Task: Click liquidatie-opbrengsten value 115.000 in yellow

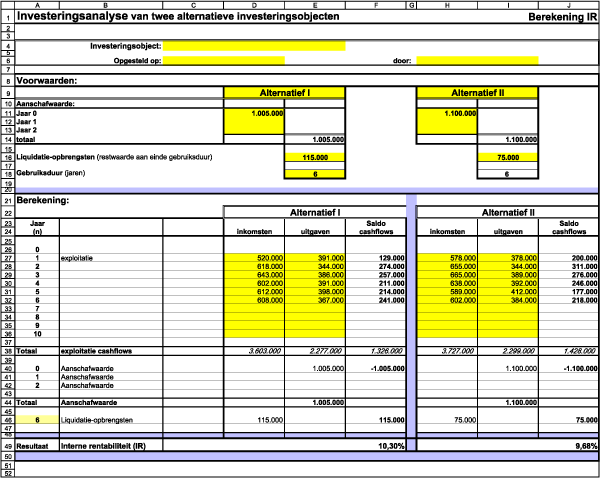Action: pyautogui.click(x=315, y=157)
